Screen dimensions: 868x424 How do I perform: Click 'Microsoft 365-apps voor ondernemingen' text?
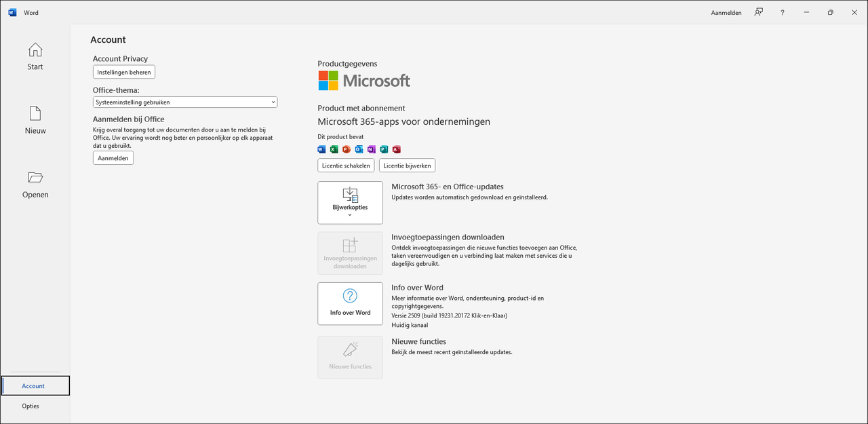pos(404,121)
